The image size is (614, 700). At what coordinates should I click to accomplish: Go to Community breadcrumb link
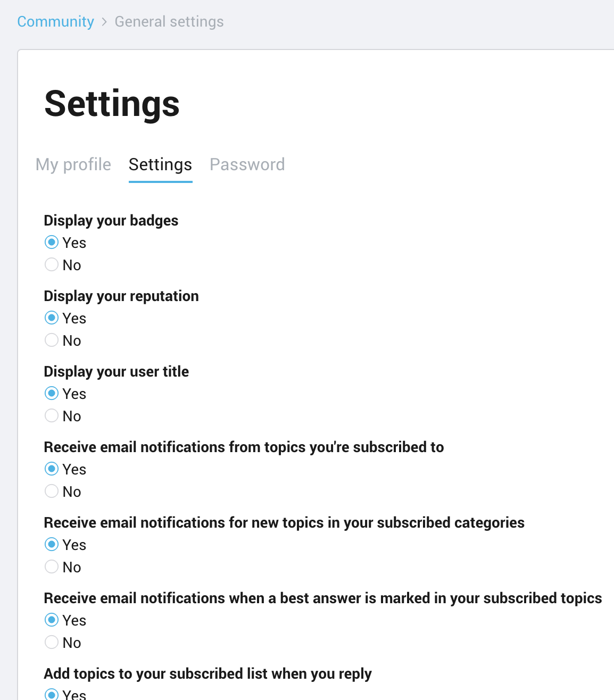pos(56,21)
